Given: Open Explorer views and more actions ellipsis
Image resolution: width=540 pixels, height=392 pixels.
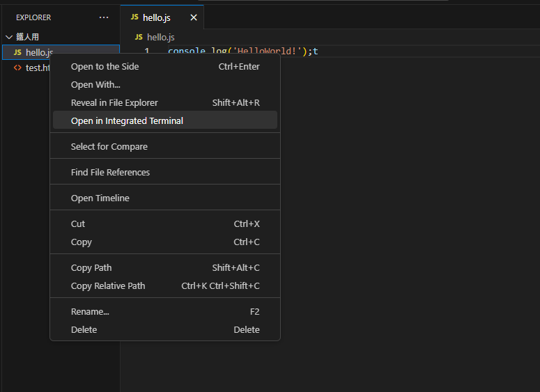Looking at the screenshot, I should (104, 17).
